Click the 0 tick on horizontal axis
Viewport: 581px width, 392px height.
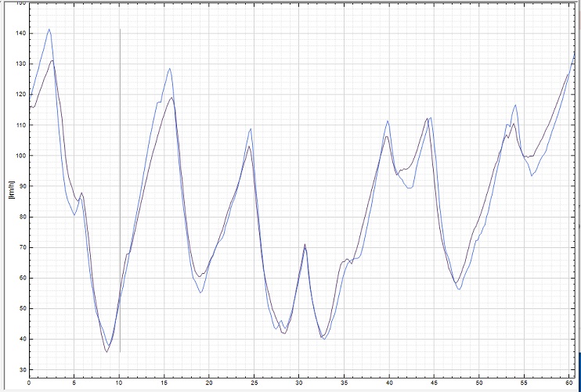29,383
